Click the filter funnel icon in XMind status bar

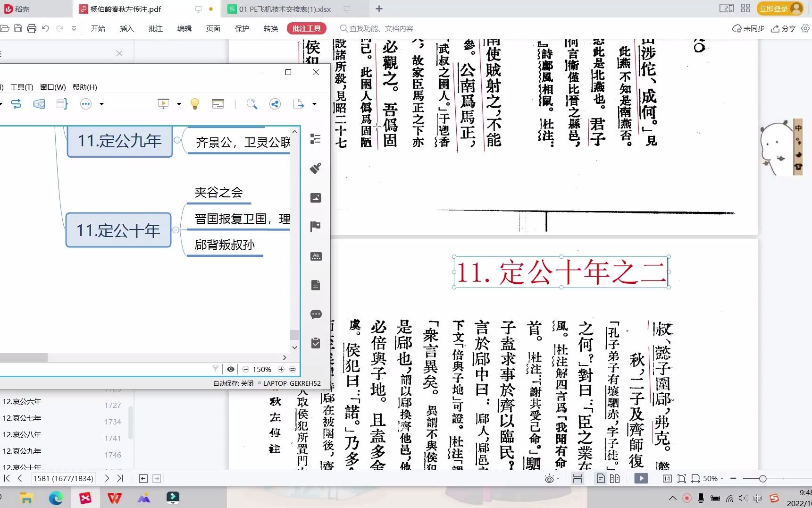click(x=216, y=369)
